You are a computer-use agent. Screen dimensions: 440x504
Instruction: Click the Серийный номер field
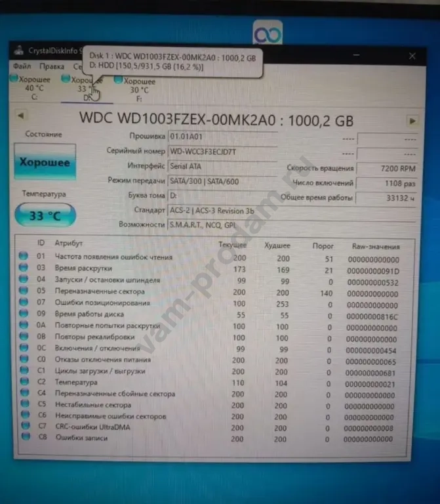click(222, 151)
